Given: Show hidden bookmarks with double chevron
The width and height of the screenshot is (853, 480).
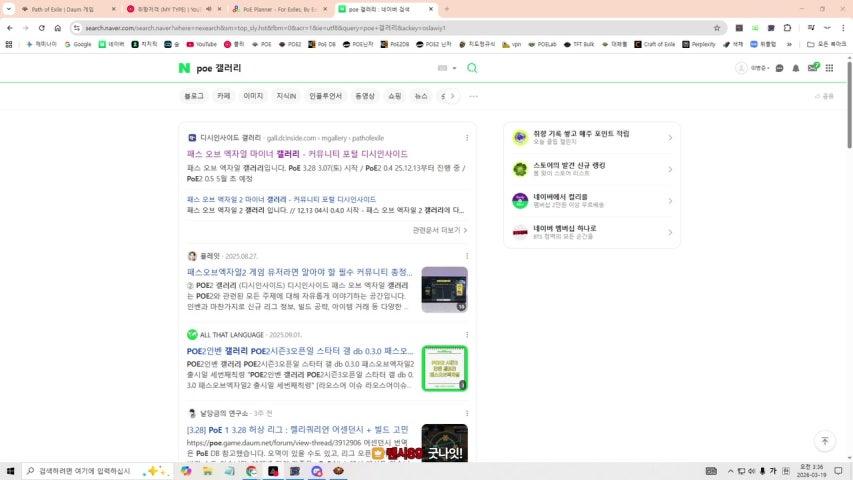Looking at the screenshot, I should coord(789,44).
